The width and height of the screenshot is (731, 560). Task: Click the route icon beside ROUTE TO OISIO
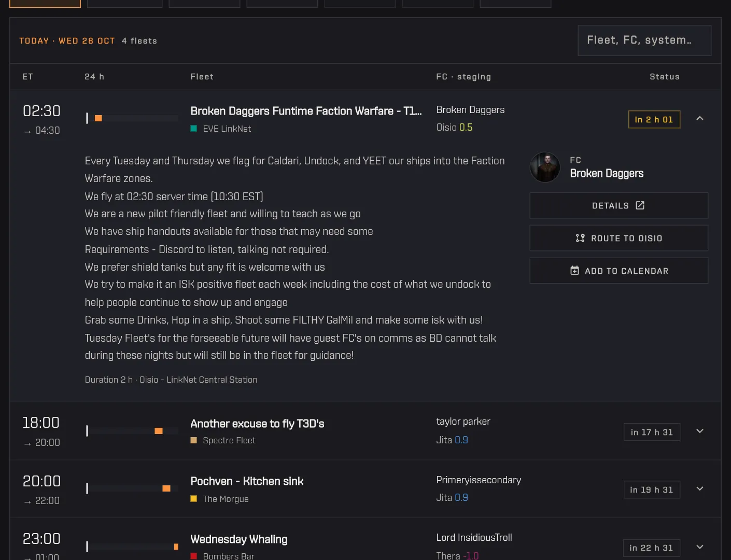[580, 238]
